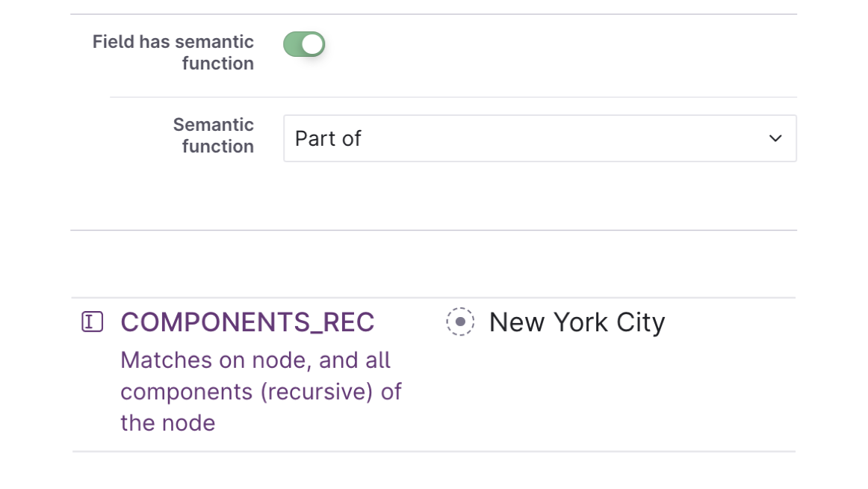Select the New York City node label
This screenshot has height=489, width=868.
tap(577, 322)
